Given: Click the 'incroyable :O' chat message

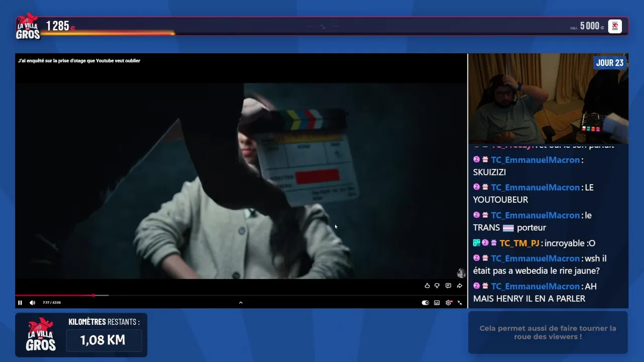Looking at the screenshot, I should (570, 243).
